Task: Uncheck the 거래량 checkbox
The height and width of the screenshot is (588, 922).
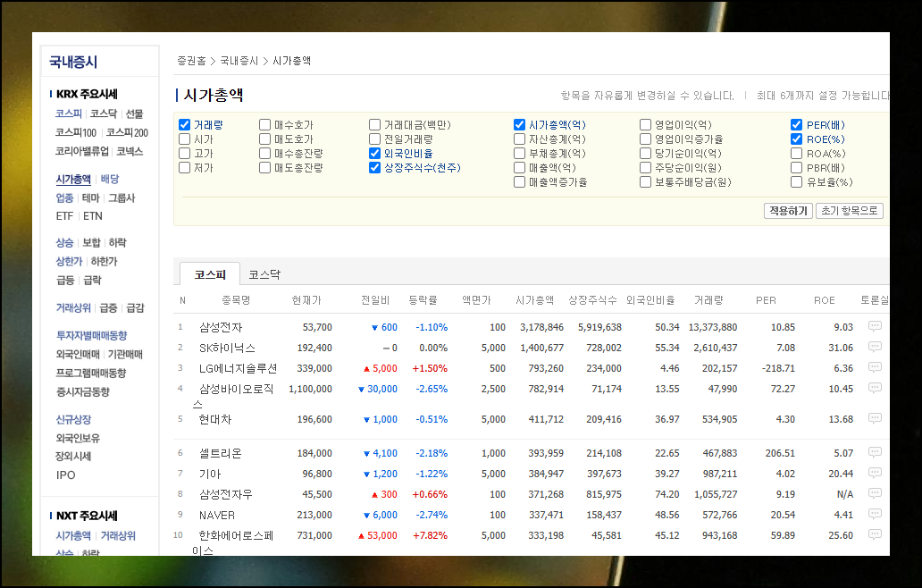Action: coord(185,124)
